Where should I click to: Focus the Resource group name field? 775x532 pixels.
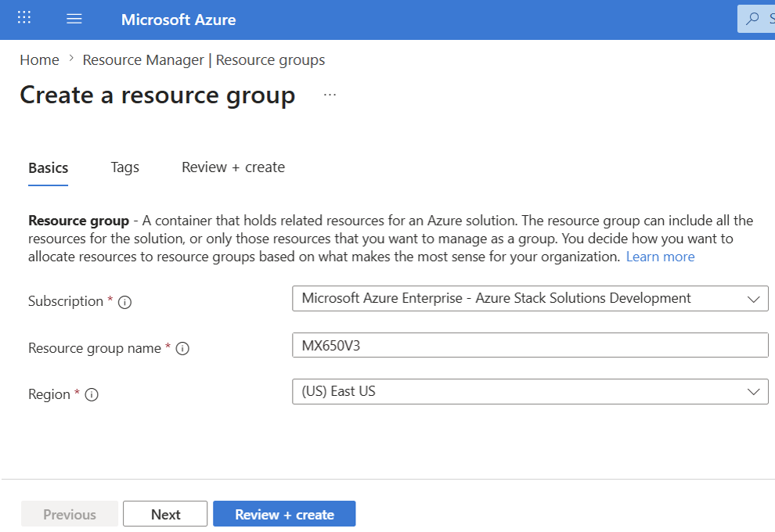(x=530, y=345)
